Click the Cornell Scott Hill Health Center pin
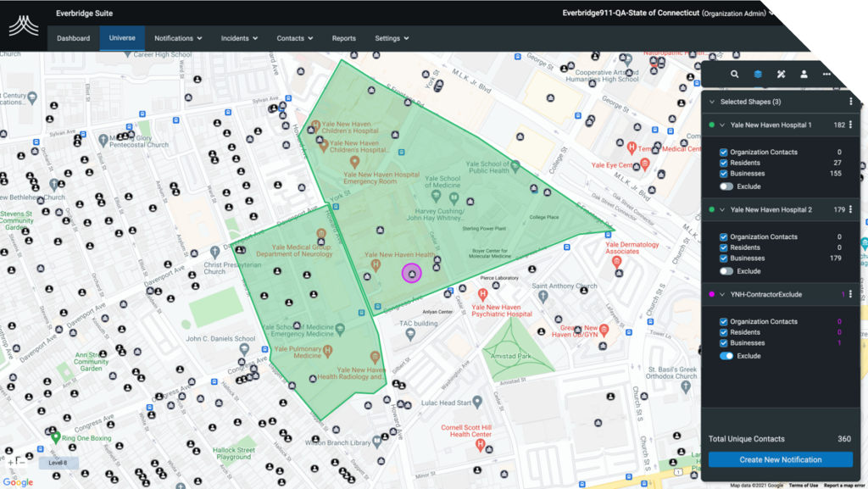 pos(481,445)
